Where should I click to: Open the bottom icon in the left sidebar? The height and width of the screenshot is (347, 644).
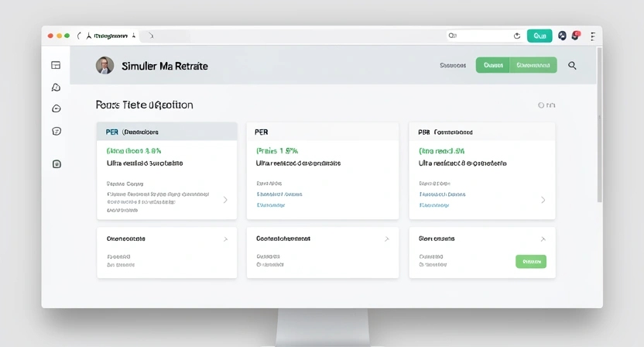pyautogui.click(x=57, y=164)
